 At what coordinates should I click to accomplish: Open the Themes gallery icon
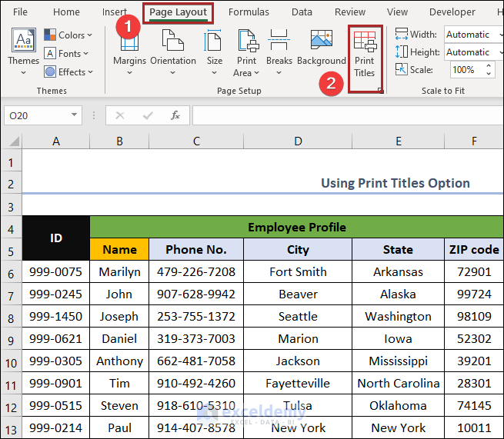click(x=23, y=40)
